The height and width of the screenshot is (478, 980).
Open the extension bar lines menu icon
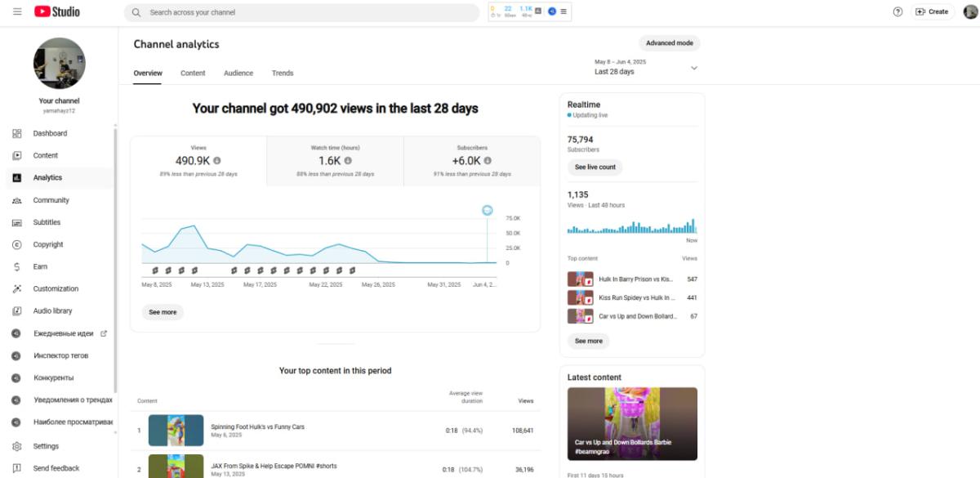tap(563, 11)
